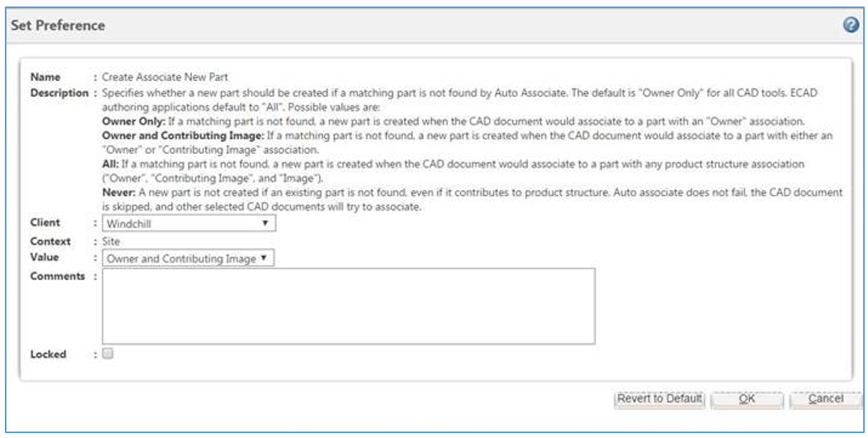Image resolution: width=868 pixels, height=438 pixels.
Task: Click the Client field label
Action: point(45,223)
